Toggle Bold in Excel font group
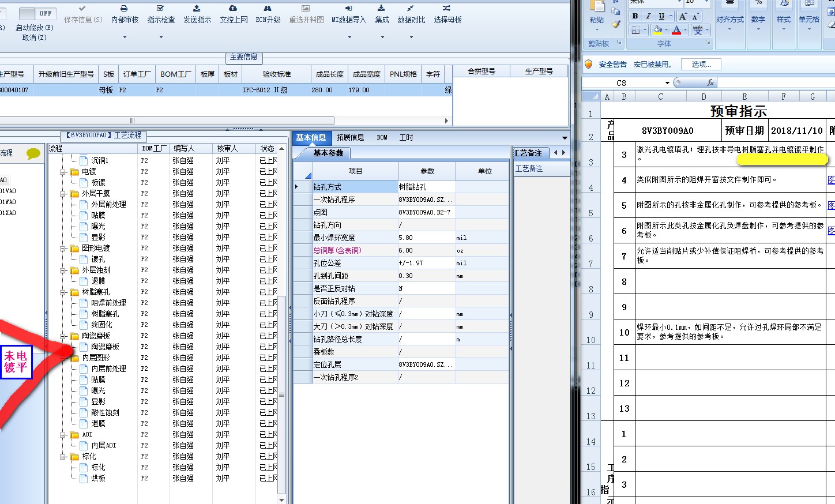 click(x=635, y=16)
